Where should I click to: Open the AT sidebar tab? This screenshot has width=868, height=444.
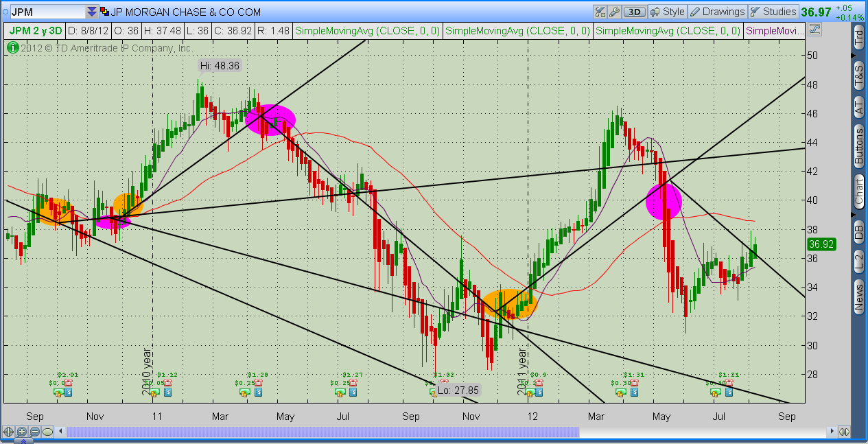858,107
